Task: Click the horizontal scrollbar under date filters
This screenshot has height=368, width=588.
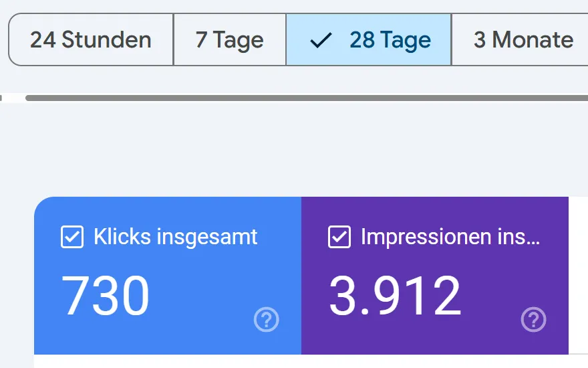Action: (x=307, y=98)
